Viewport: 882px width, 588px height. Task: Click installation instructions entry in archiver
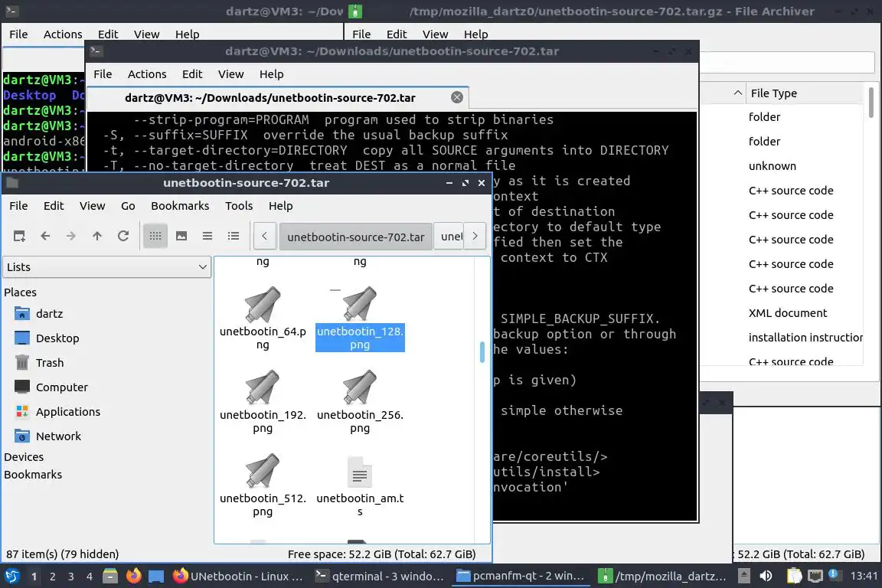tap(805, 338)
